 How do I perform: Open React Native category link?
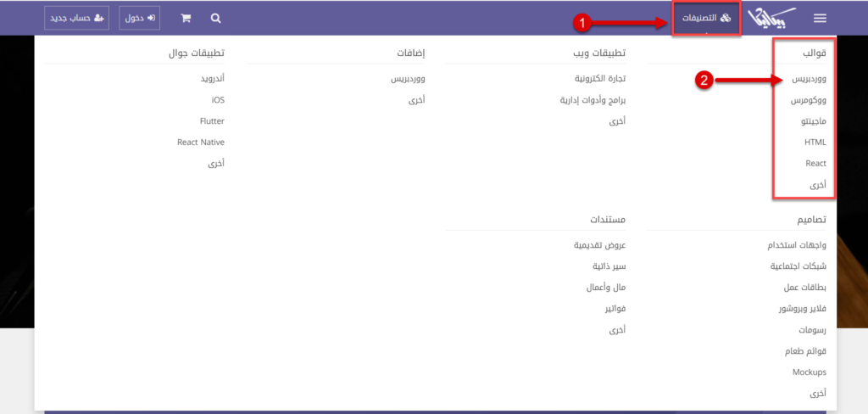[x=201, y=143]
